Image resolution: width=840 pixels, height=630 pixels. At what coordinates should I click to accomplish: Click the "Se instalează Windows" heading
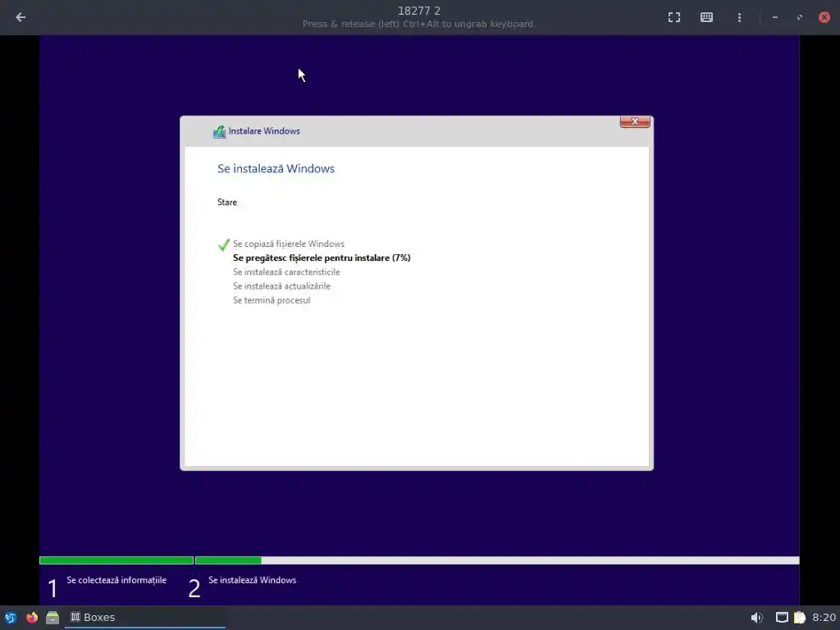click(x=276, y=169)
